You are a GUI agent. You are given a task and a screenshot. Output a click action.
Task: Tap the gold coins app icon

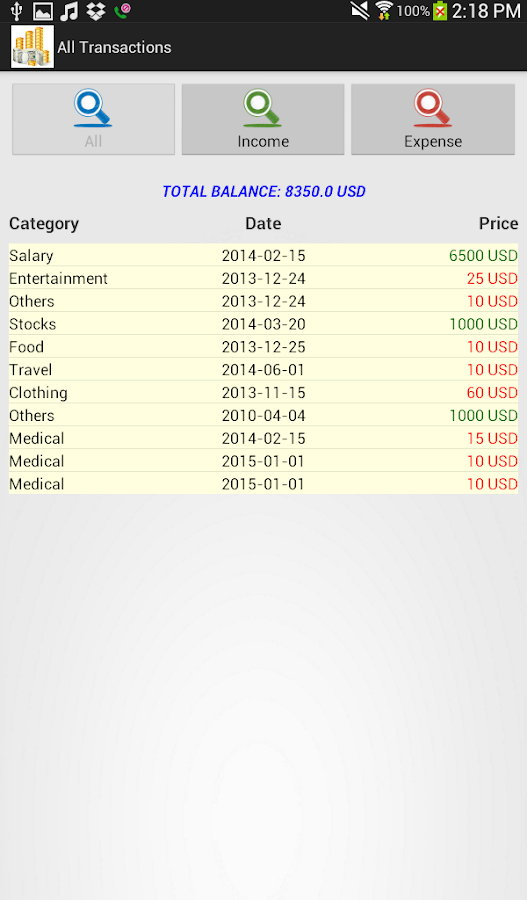32,46
